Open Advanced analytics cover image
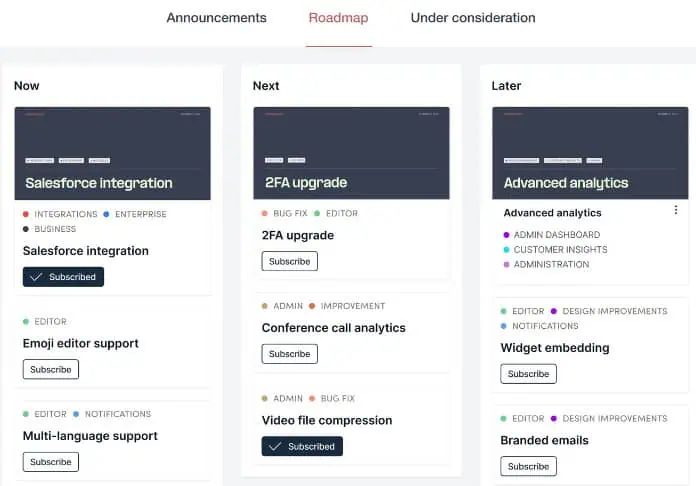696x486 pixels. 590,153
